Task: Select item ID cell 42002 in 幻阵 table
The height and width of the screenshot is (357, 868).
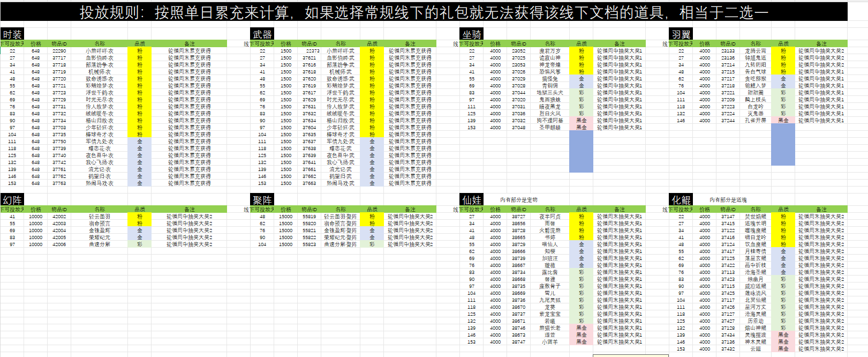Action: click(59, 217)
